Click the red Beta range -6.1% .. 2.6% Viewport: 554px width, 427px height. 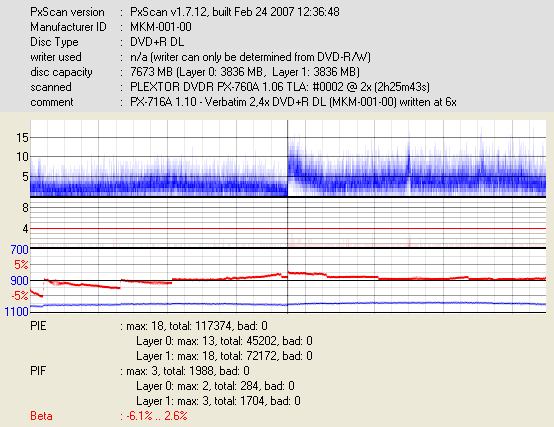tap(154, 416)
